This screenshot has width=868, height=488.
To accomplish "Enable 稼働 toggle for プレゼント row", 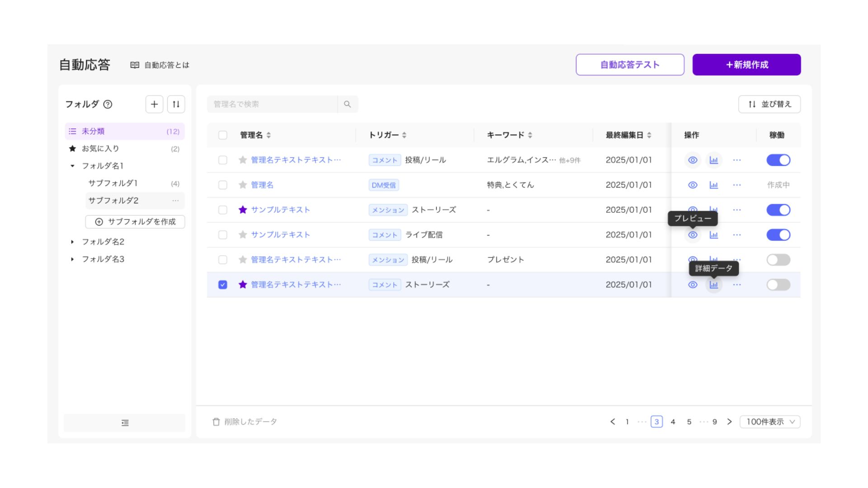I will [778, 260].
